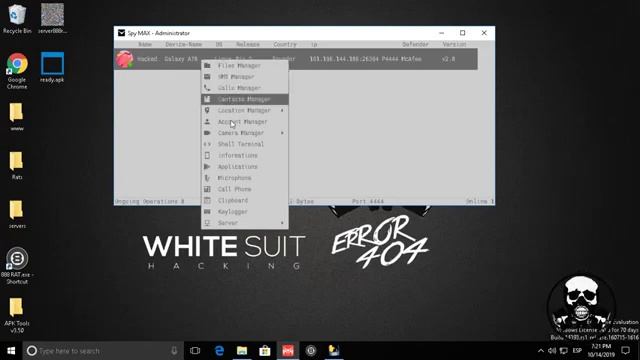Click the search box microphone icon
640x360 pixels.
tap(174, 351)
